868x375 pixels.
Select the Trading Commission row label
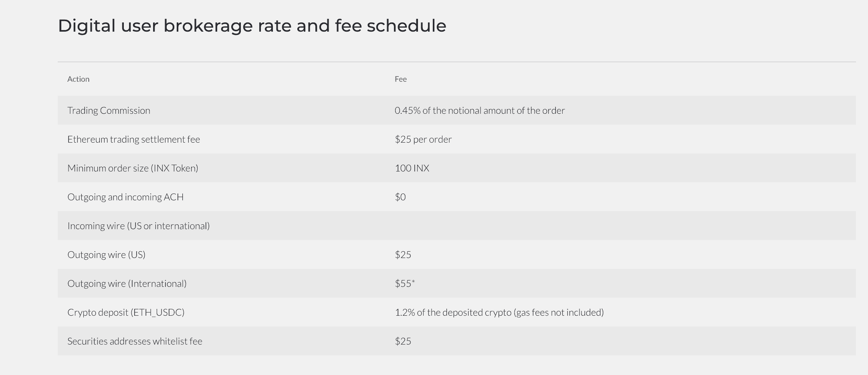109,111
